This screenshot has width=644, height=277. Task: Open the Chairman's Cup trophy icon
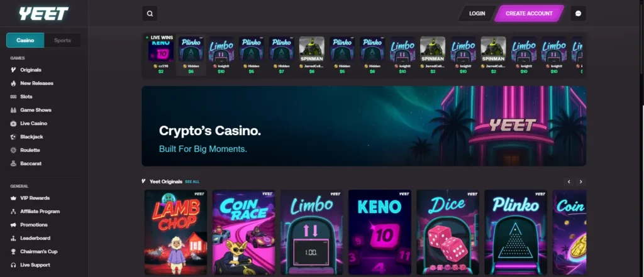pyautogui.click(x=13, y=251)
